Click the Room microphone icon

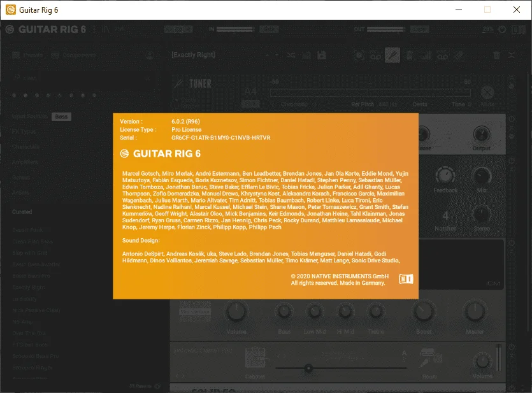tap(430, 358)
